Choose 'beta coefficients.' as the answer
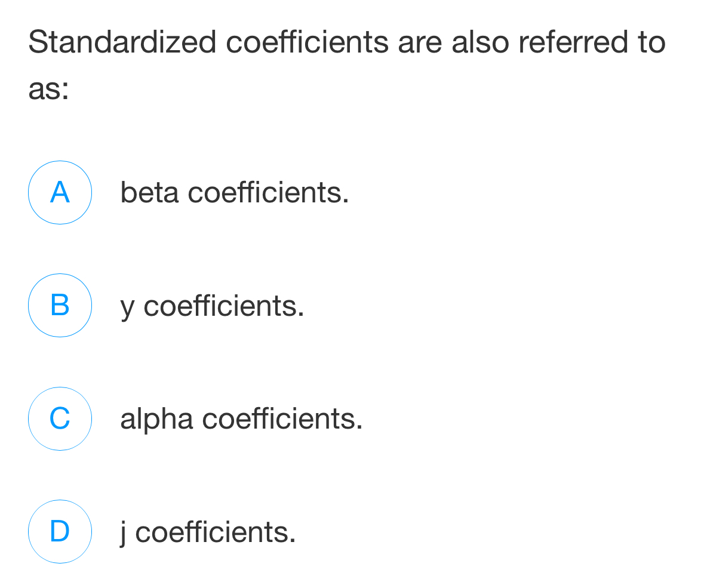Viewport: 704px width, 588px height. coord(234,192)
